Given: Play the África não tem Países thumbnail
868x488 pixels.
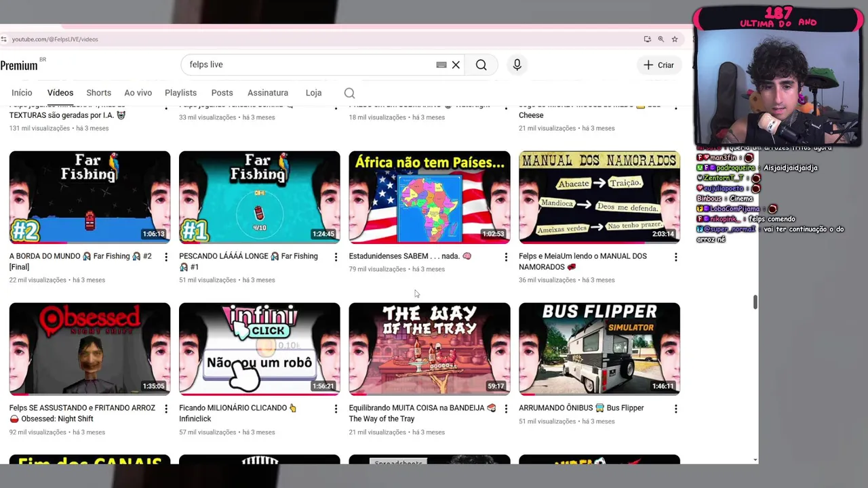Looking at the screenshot, I should point(429,197).
